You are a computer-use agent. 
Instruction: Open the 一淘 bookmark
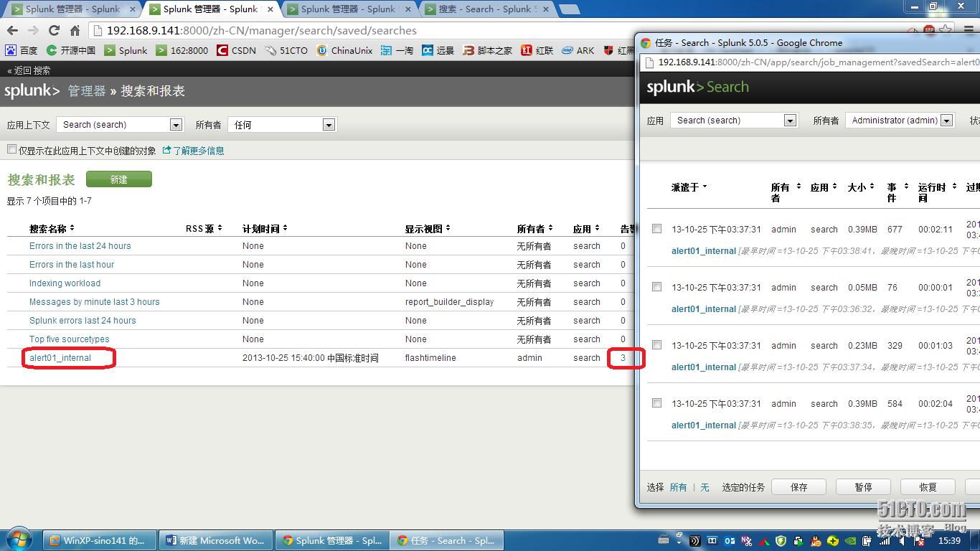click(x=397, y=50)
